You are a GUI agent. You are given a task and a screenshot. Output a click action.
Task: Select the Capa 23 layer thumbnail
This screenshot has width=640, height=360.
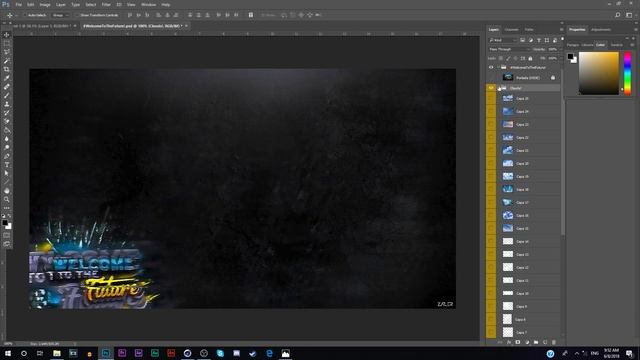pos(508,124)
